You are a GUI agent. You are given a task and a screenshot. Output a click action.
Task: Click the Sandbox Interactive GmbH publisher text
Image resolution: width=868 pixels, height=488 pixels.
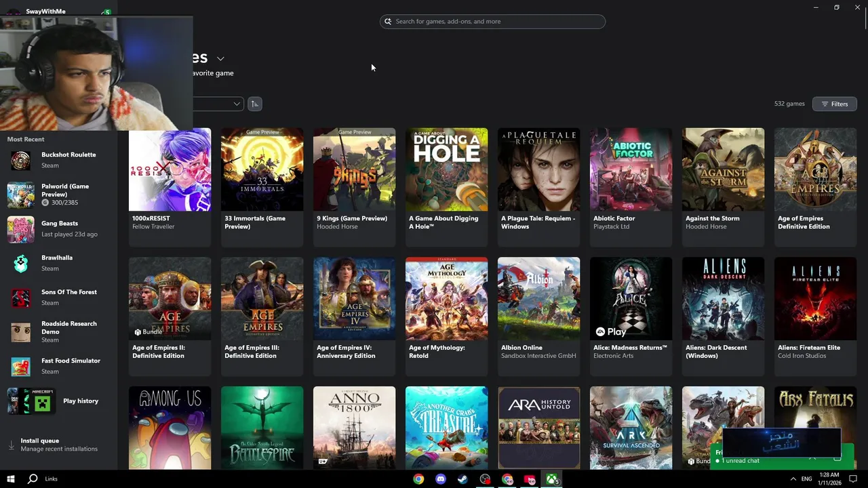[538, 356]
